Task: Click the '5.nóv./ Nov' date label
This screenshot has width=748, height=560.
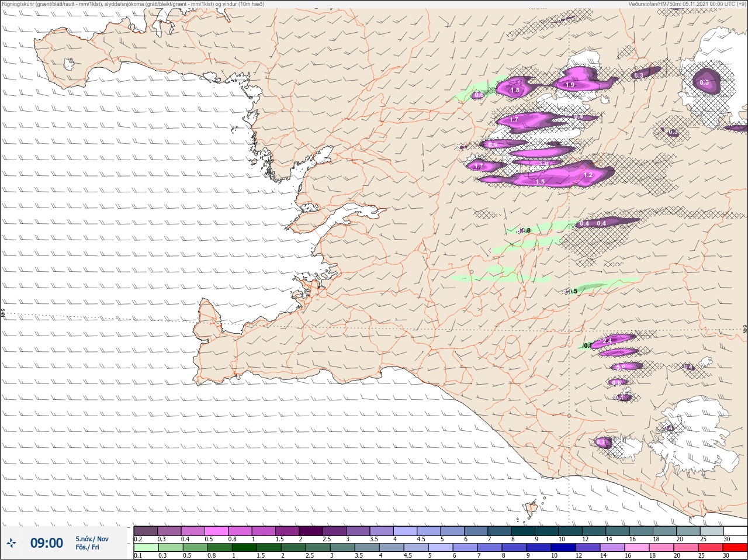Action: (x=92, y=539)
